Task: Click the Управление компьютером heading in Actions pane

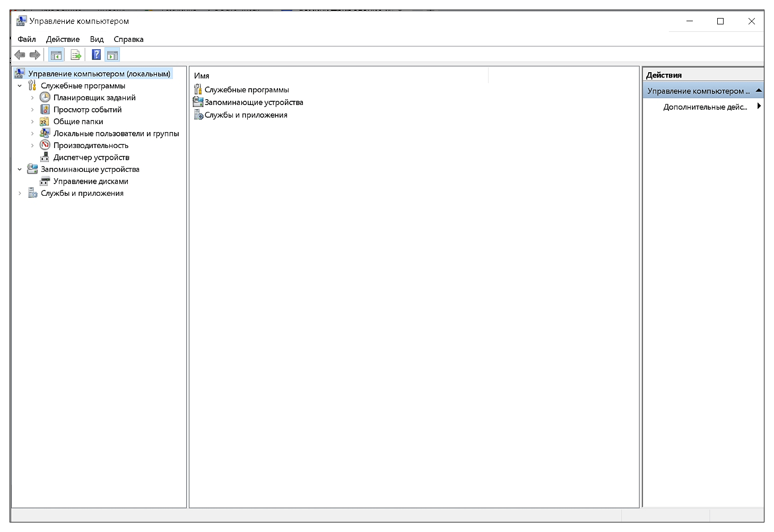Action: pyautogui.click(x=698, y=91)
